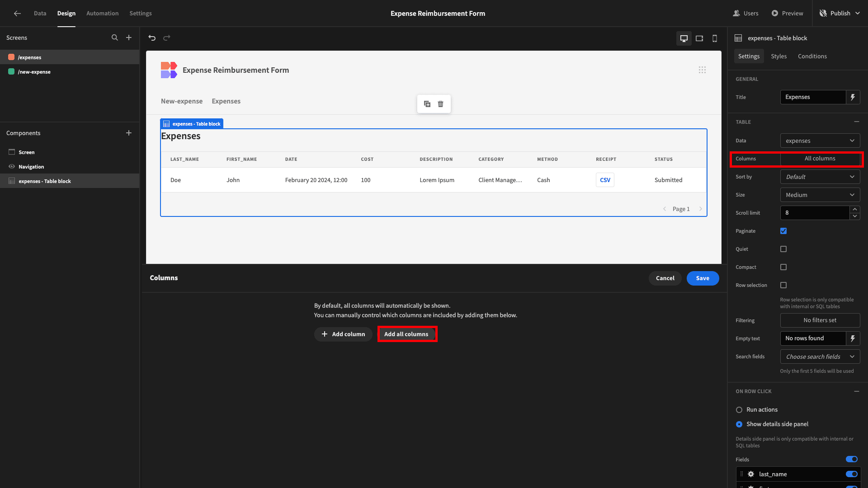The height and width of the screenshot is (488, 868).
Task: Save the columns configuration
Action: (x=703, y=278)
